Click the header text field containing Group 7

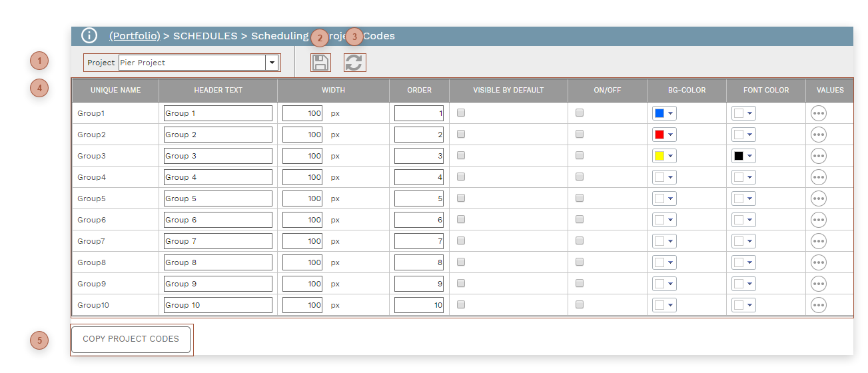tap(218, 241)
